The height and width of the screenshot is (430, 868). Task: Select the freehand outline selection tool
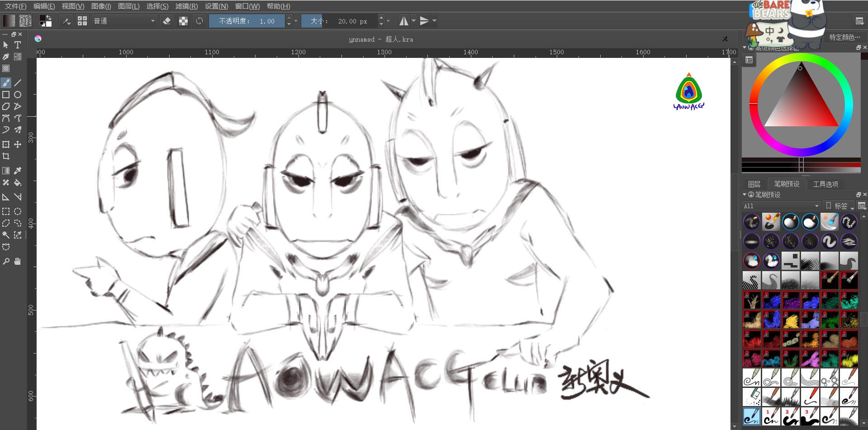(18, 223)
